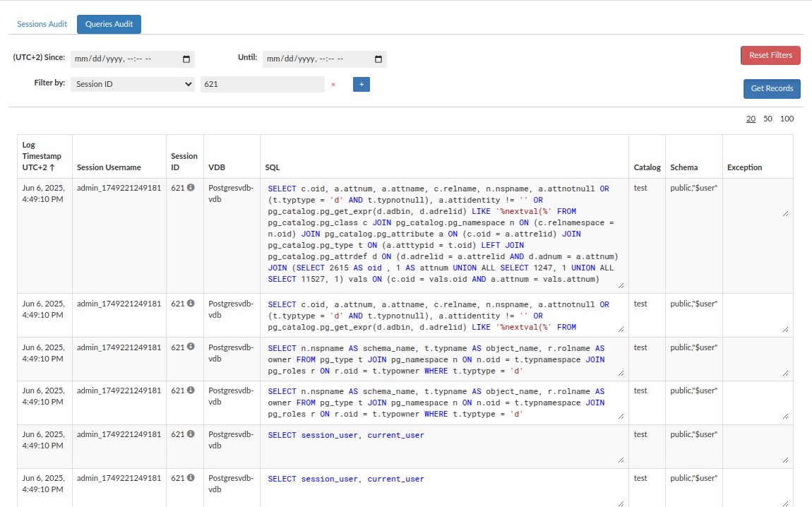Grab the SQL box resize handle, third row
Screen dimensions: 812x507
tap(621, 373)
